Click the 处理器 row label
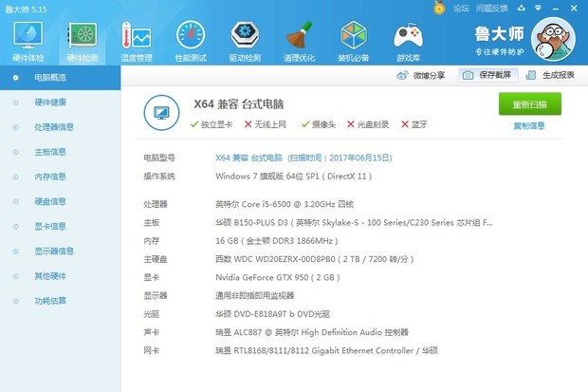This screenshot has width=588, height=392. pos(156,204)
